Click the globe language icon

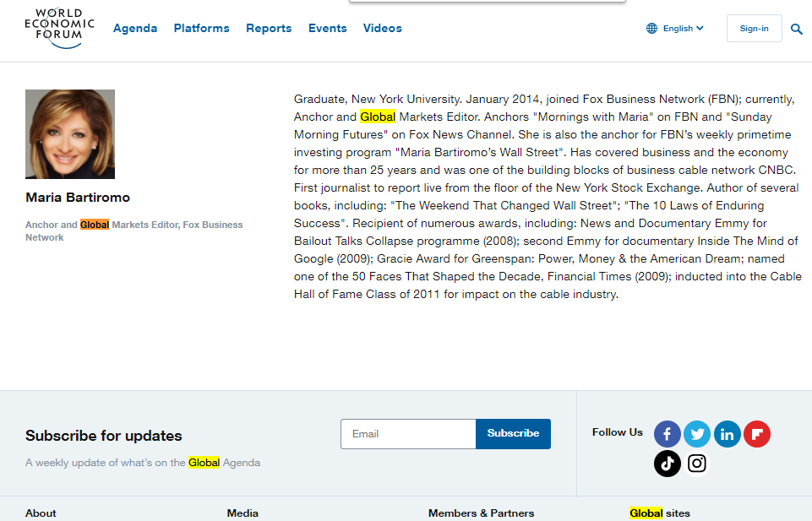tap(652, 29)
